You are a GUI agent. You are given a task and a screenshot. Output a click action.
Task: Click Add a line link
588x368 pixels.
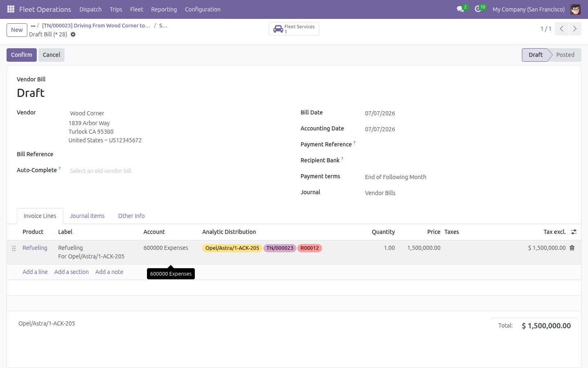pos(35,272)
